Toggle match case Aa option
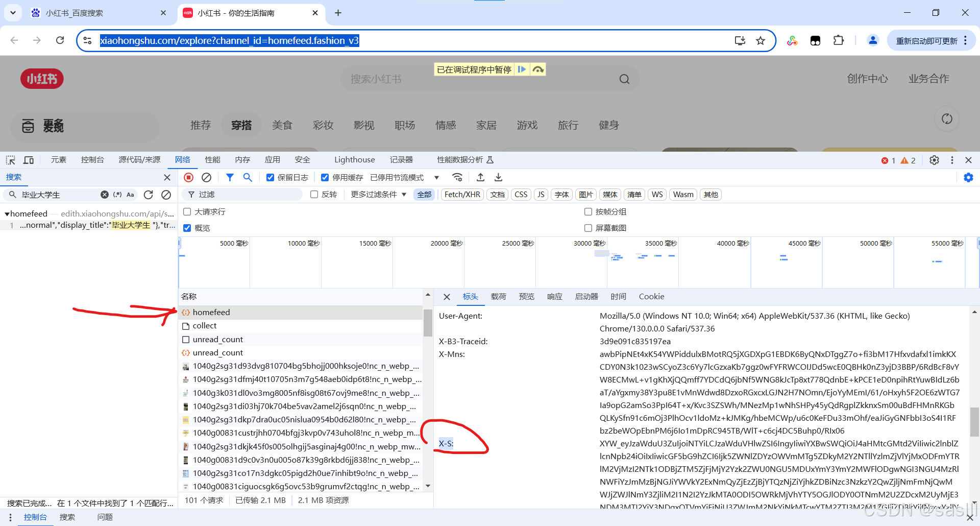Viewport: 980px width, 526px height. [130, 195]
